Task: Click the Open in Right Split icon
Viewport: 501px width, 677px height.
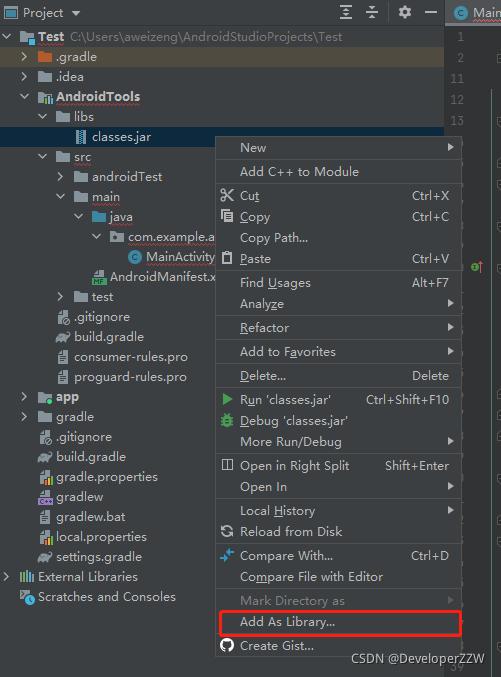Action: tap(227, 465)
